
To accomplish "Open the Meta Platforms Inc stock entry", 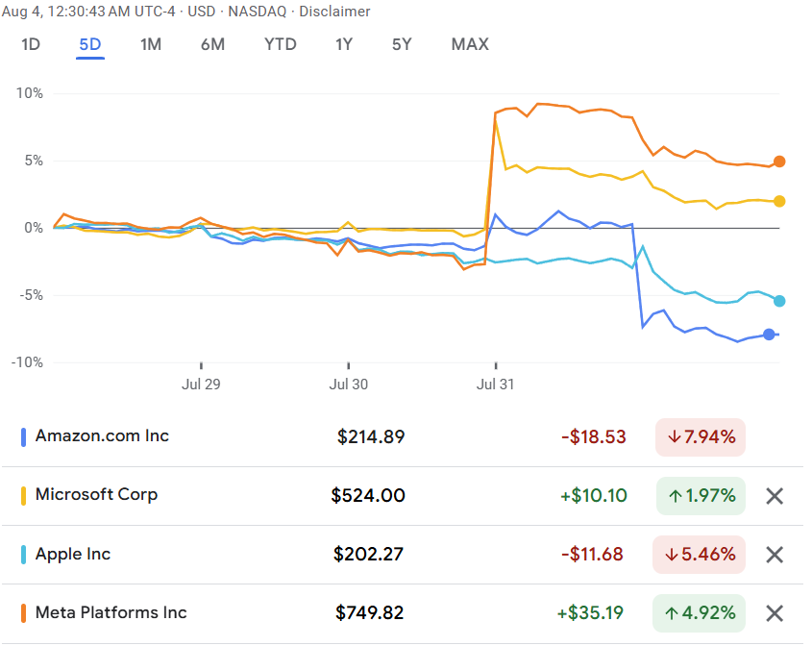I will pyautogui.click(x=111, y=612).
